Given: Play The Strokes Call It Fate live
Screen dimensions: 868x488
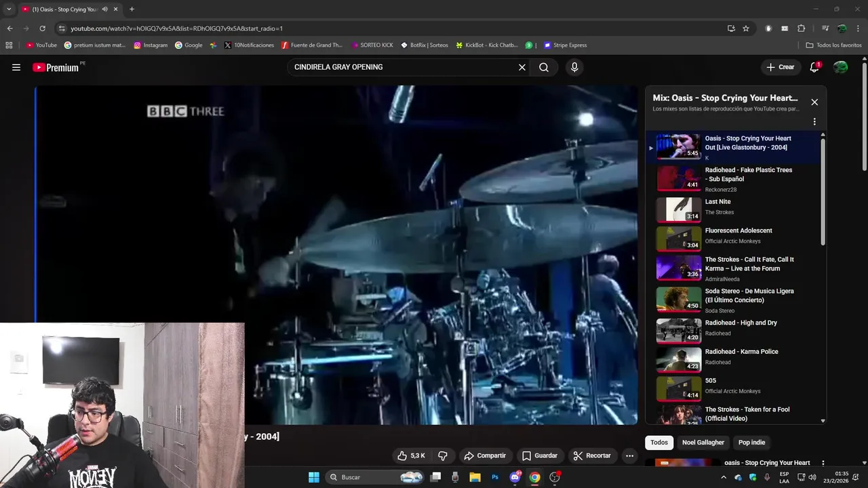Looking at the screenshot, I should click(x=733, y=268).
